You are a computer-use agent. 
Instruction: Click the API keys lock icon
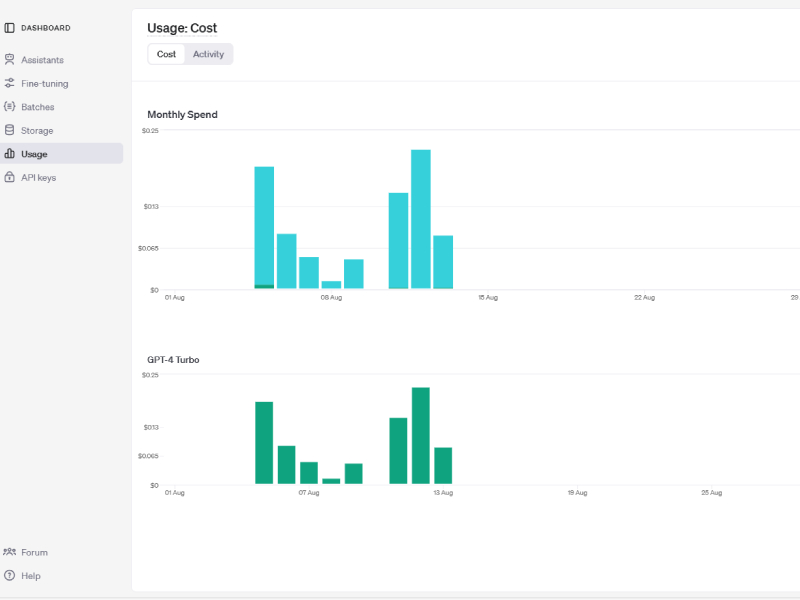tap(10, 178)
